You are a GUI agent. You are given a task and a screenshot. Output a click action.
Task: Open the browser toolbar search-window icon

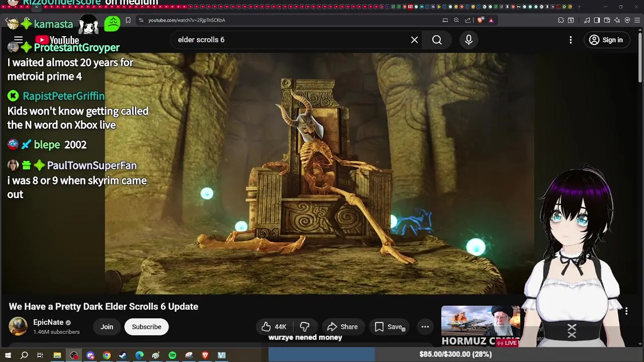pyautogui.click(x=571, y=20)
